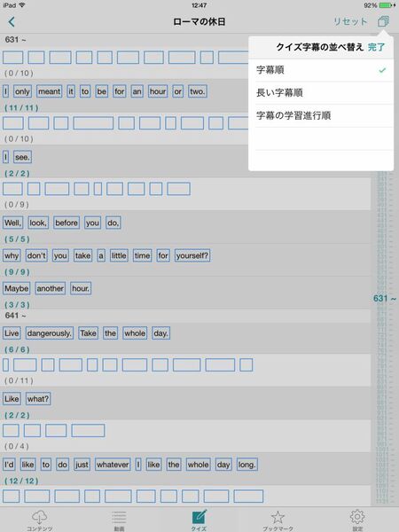The image size is (399, 532).
Task: Tap the '631 ~' section header at top
Action: pos(15,40)
